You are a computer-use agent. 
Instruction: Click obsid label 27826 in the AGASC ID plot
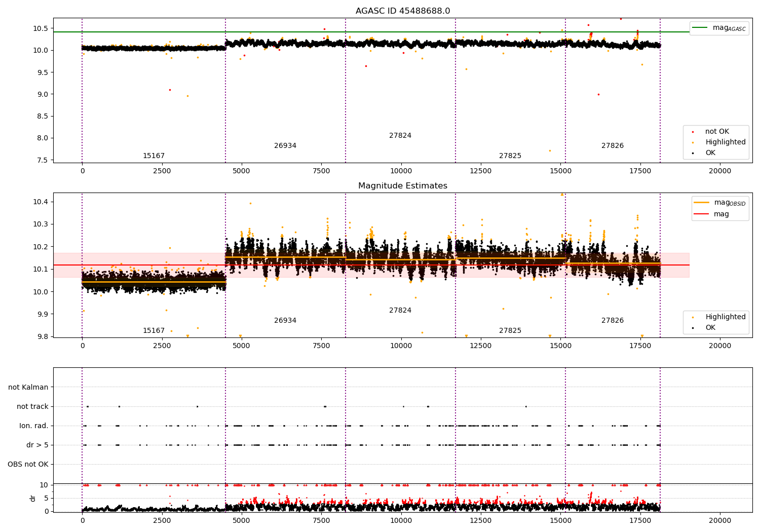[613, 146]
